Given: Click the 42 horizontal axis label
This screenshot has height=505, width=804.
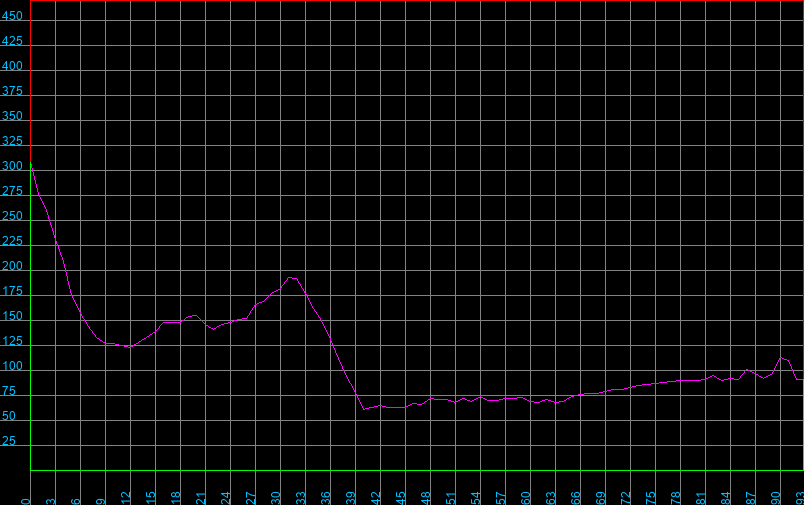Looking at the screenshot, I should [x=376, y=498].
